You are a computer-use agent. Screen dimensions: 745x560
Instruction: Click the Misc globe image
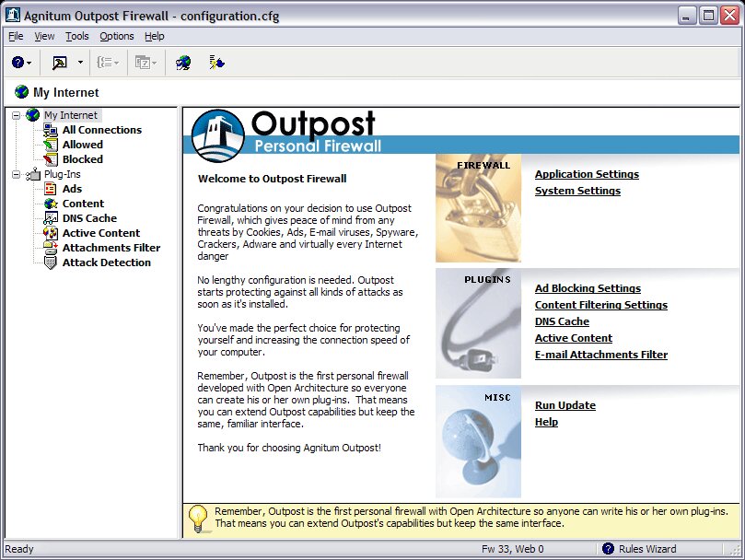click(x=478, y=441)
